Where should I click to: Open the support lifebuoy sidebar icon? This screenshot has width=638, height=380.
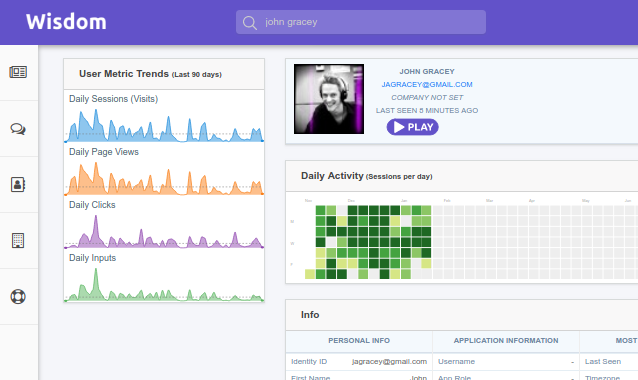[18, 297]
